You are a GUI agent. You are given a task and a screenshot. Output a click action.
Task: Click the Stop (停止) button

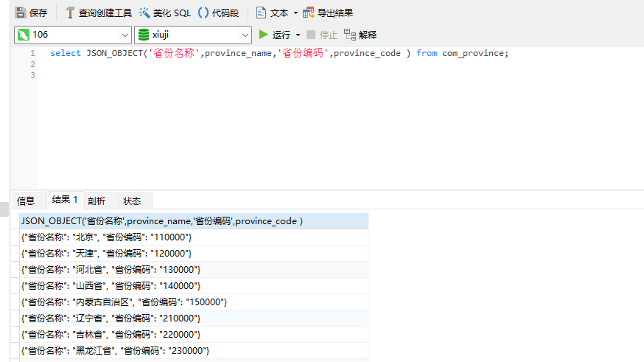[322, 35]
